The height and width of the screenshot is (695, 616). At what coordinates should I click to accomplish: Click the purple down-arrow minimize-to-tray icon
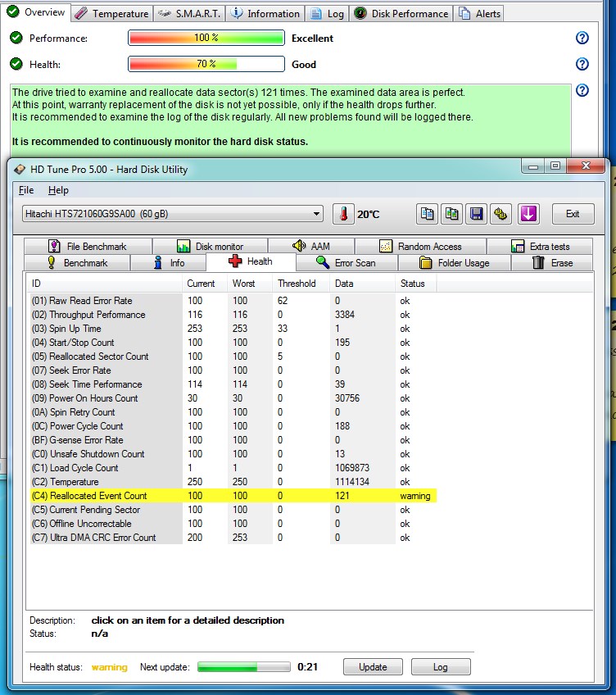(528, 214)
